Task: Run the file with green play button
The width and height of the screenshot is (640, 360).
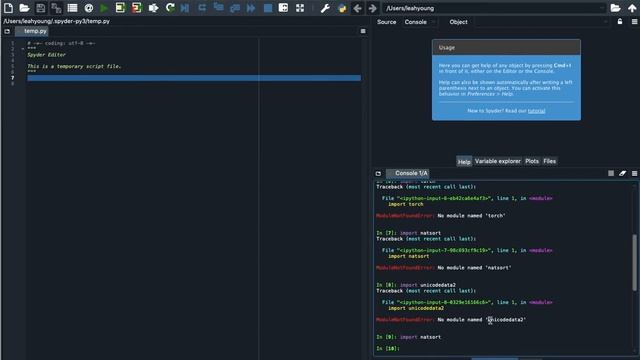Action: coord(104,8)
